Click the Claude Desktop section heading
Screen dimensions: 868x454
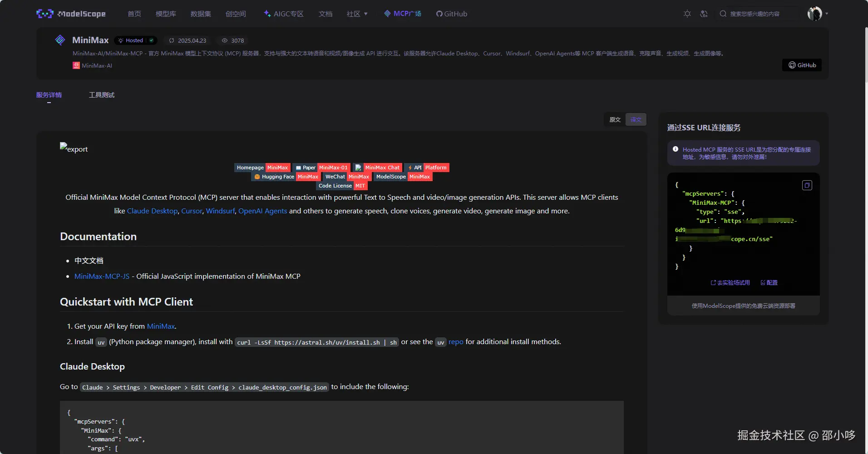(92, 366)
